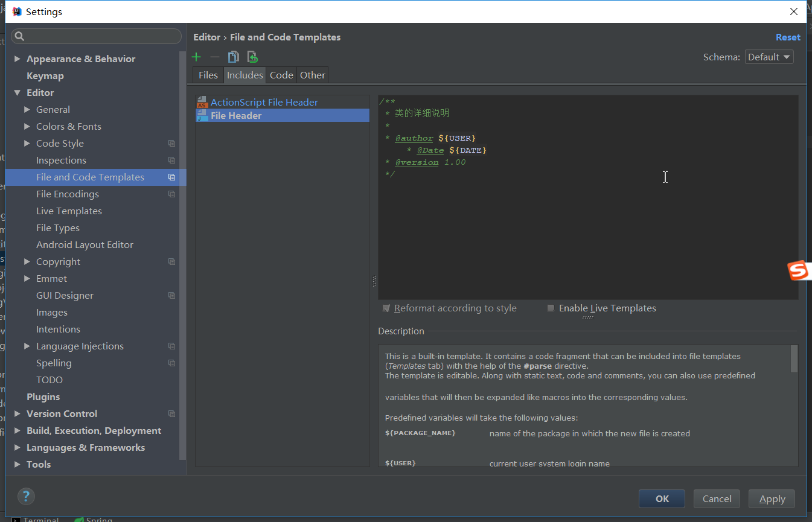This screenshot has width=812, height=522.
Task: Click the settings tree vertical scrollbar
Action: pos(183,256)
